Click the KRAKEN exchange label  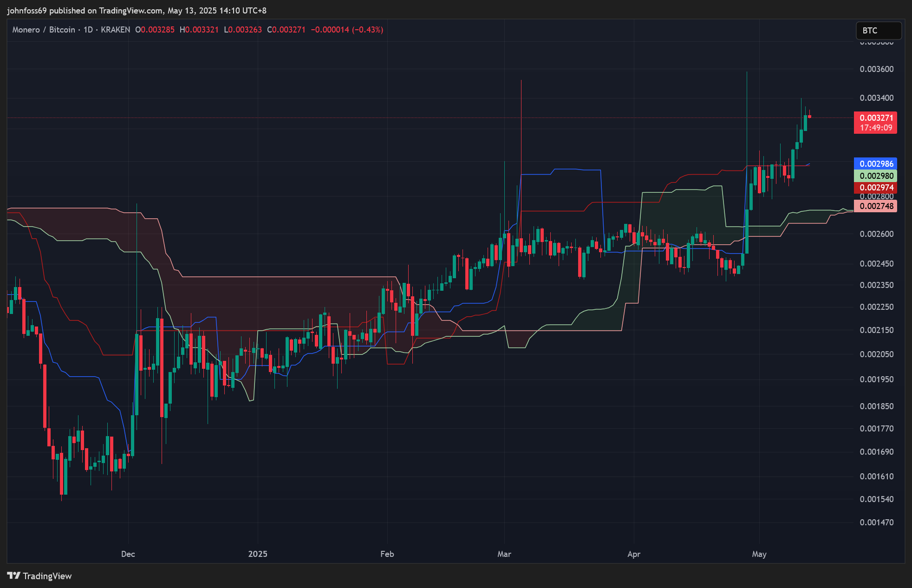115,30
